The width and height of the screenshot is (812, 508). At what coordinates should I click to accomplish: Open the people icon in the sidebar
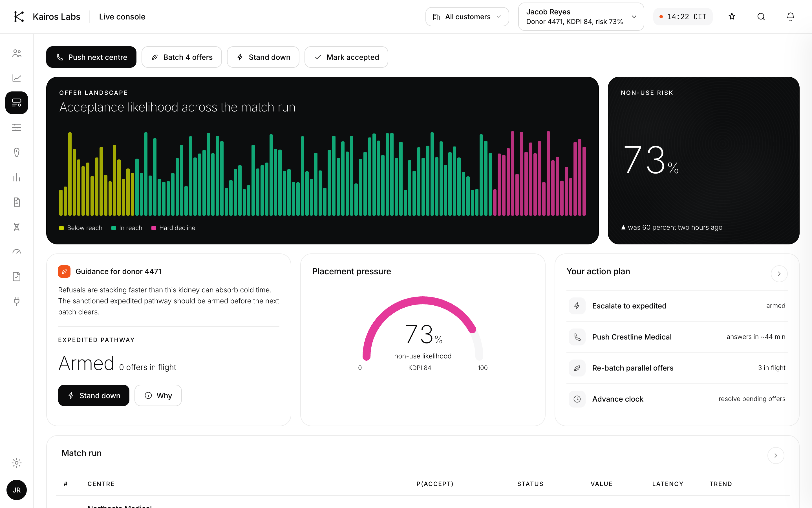pos(17,53)
